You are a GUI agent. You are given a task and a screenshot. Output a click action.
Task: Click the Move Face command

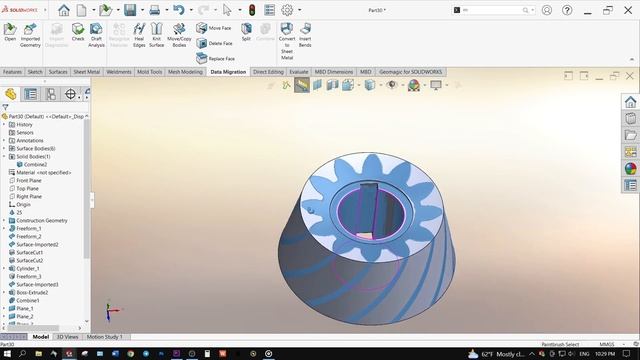click(214, 28)
